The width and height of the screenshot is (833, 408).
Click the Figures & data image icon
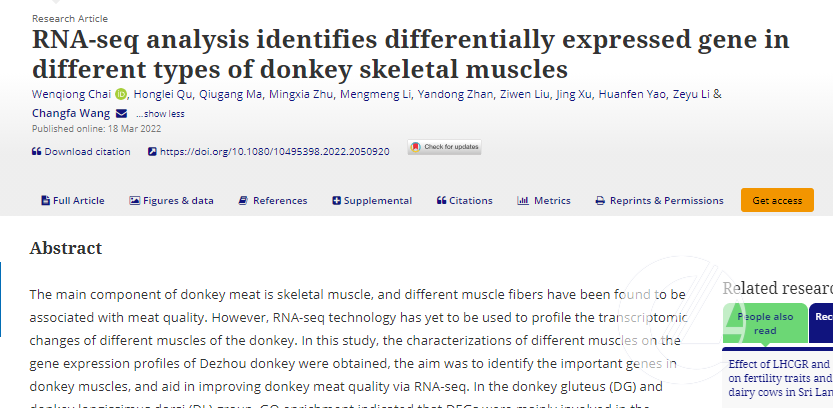click(x=134, y=201)
